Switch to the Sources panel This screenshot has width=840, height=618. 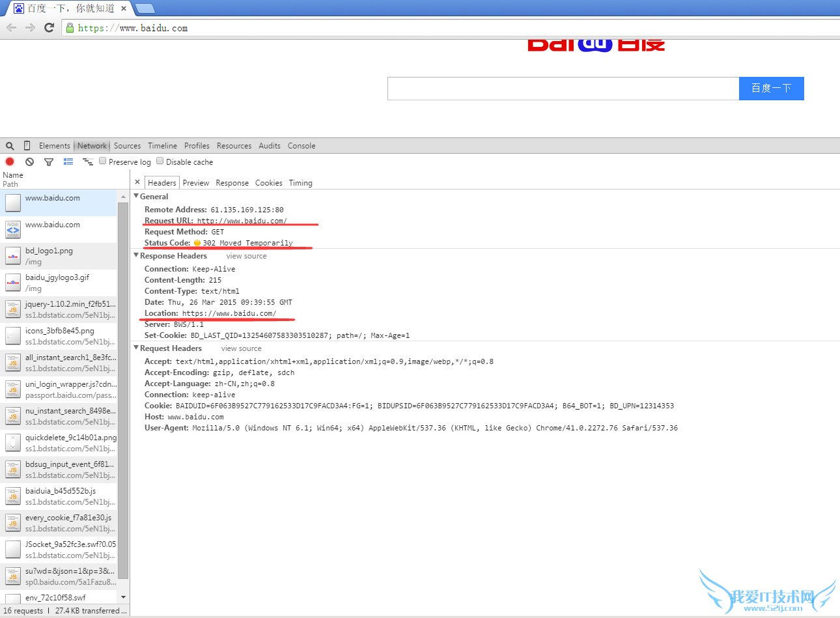click(127, 145)
